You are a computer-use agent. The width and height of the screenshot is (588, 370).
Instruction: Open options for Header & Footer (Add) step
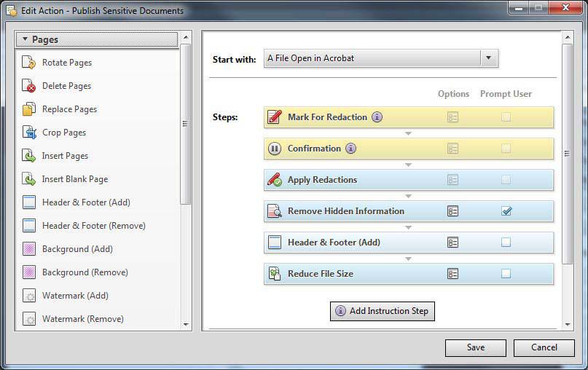452,243
